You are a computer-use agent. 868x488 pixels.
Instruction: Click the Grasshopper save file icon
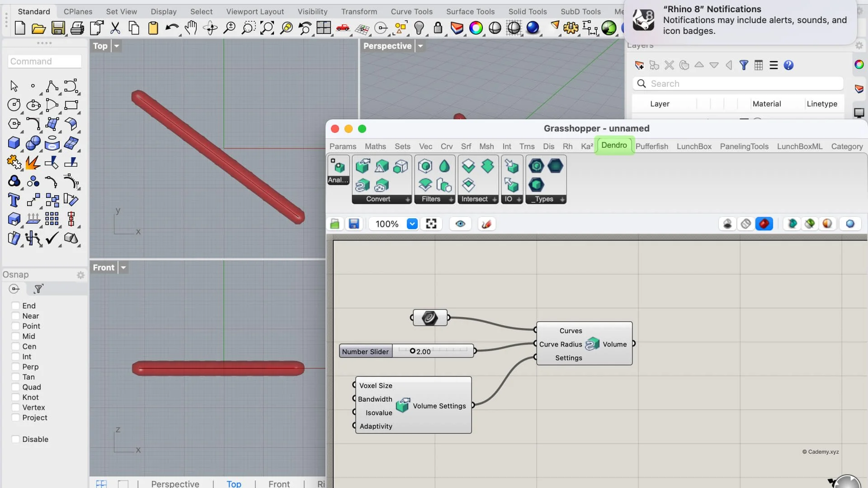point(354,224)
